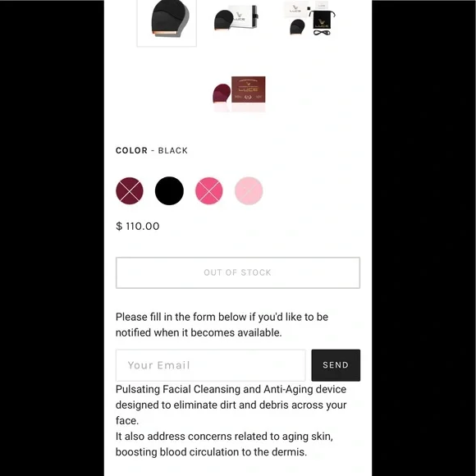Click 'It also address concerns' sentence
Image resolution: width=476 pixels, height=476 pixels.
[224, 437]
